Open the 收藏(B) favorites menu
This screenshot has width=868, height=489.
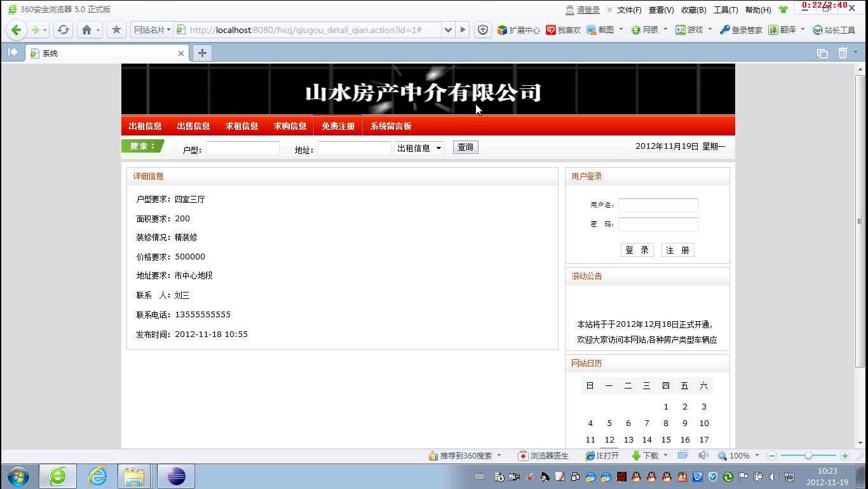(x=693, y=10)
